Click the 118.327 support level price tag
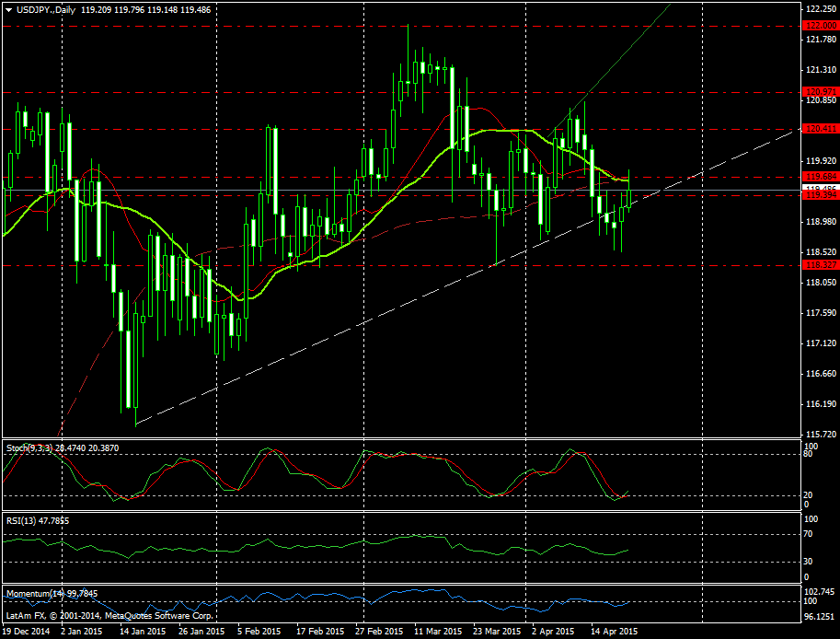The image size is (840, 639). [819, 265]
